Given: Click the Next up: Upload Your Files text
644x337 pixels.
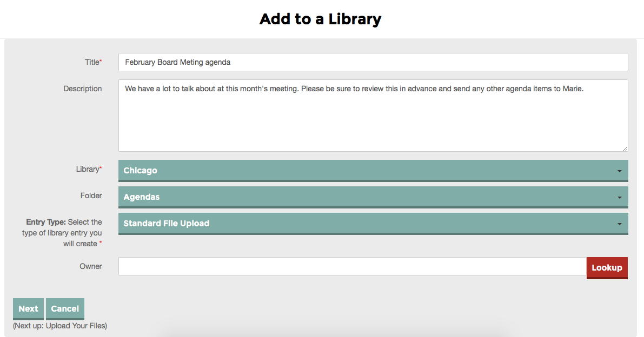Looking at the screenshot, I should point(59,326).
